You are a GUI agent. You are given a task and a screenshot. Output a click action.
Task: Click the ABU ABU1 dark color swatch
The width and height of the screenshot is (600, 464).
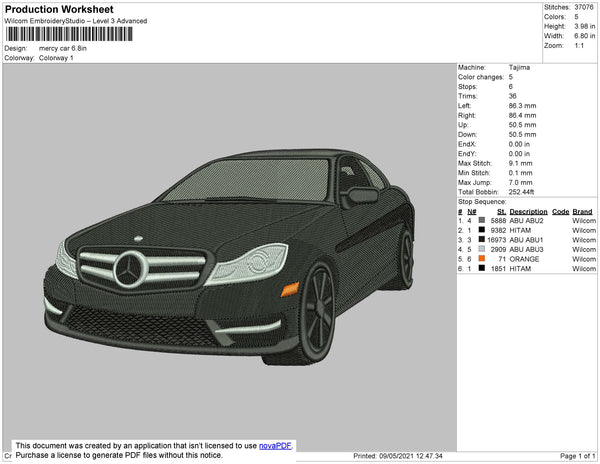click(x=482, y=239)
